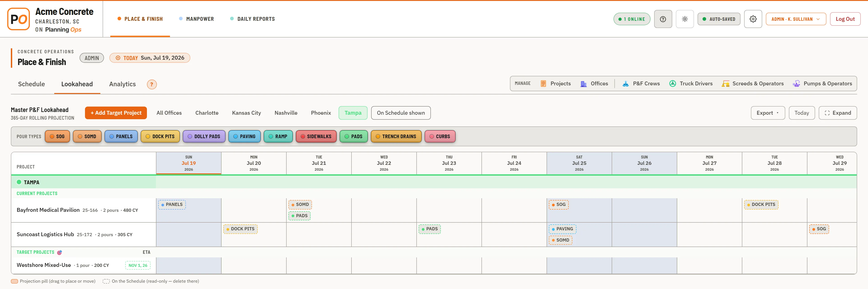Toggle light theme sun icon
The height and width of the screenshot is (289, 868).
click(x=685, y=19)
